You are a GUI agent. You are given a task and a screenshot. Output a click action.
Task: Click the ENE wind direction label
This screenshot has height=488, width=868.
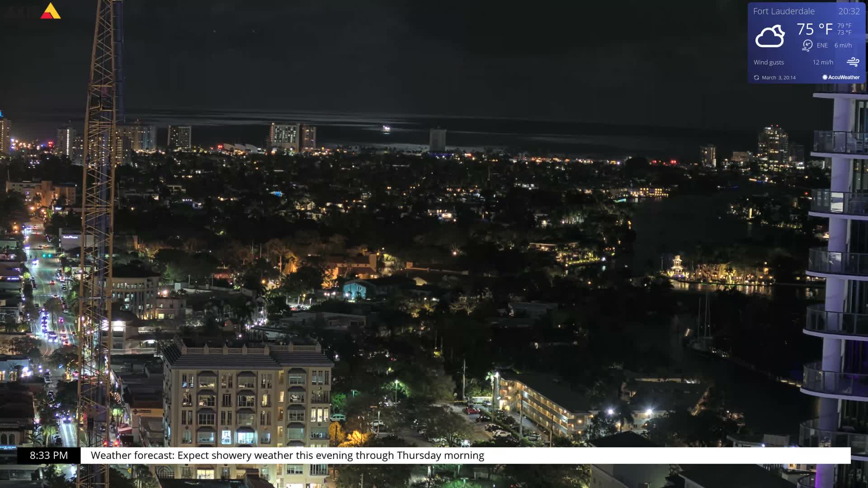[822, 45]
